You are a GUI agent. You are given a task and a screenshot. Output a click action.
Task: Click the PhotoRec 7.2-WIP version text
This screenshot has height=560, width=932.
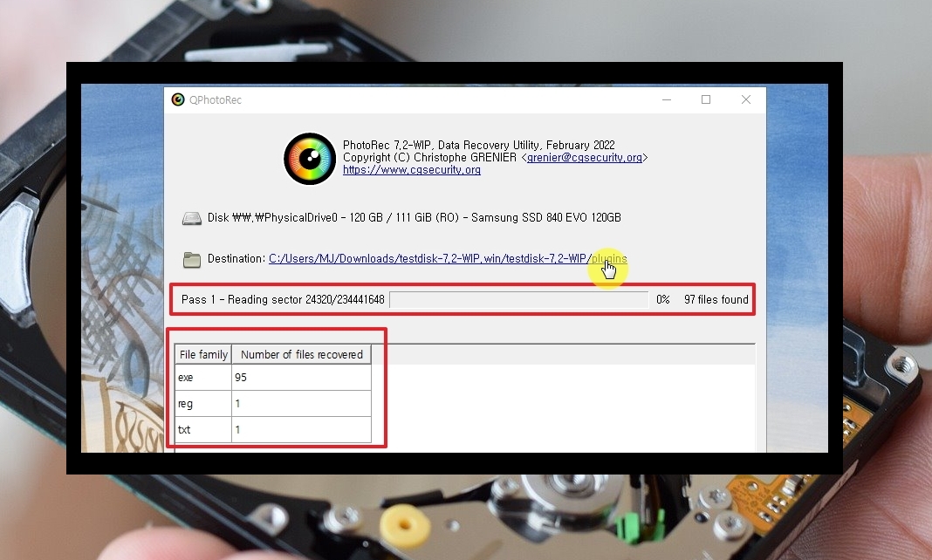(x=478, y=145)
